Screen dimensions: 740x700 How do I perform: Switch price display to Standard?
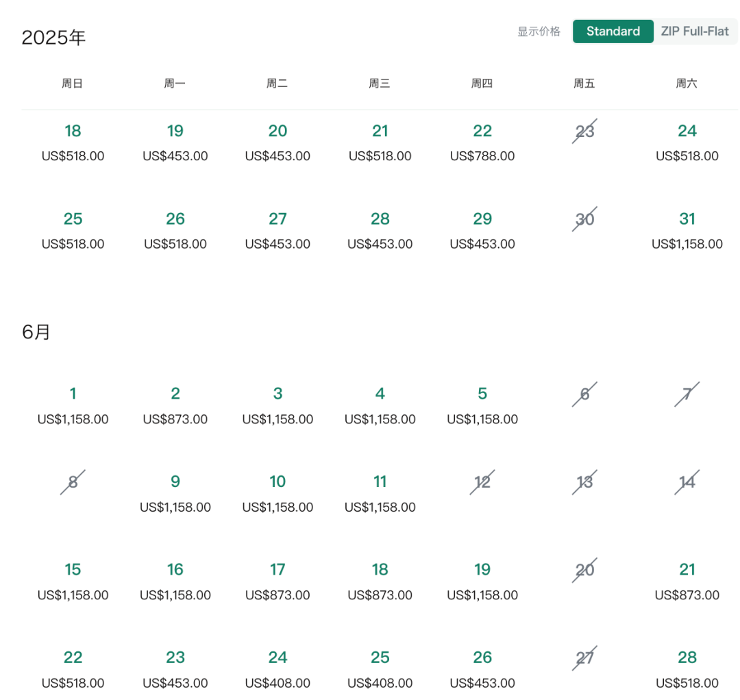pos(613,32)
